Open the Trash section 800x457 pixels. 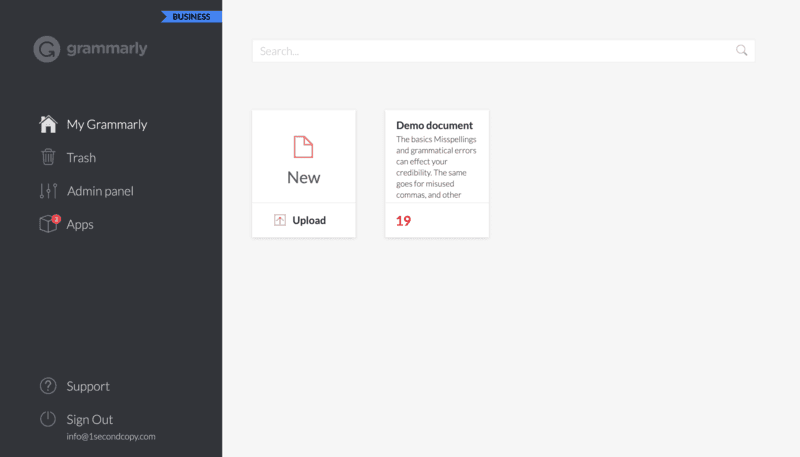81,158
